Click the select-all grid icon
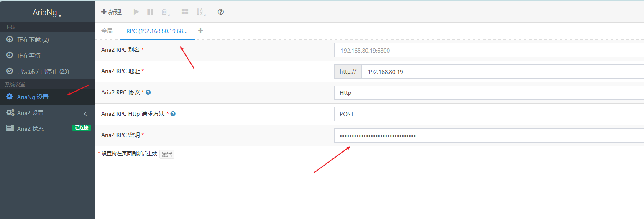644x219 pixels. tap(185, 12)
